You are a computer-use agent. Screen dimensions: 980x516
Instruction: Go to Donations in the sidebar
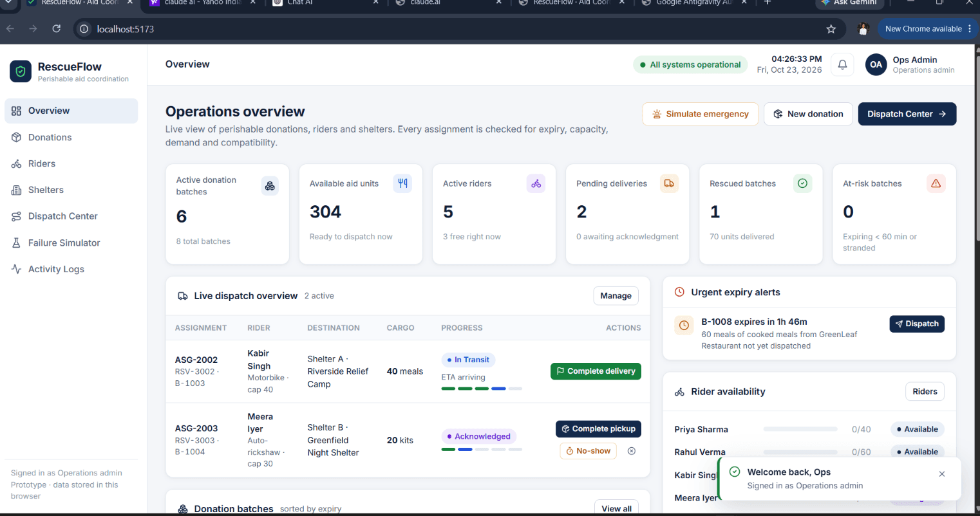71,137
